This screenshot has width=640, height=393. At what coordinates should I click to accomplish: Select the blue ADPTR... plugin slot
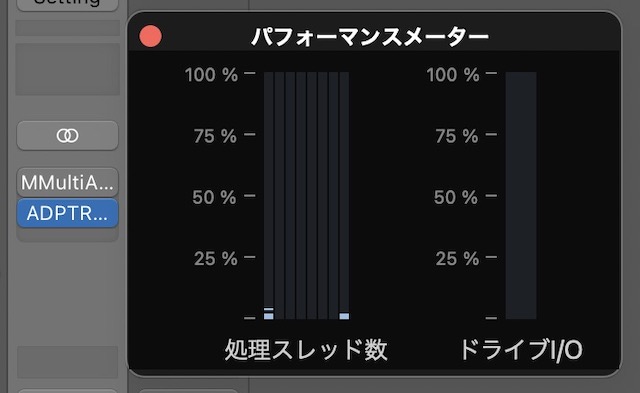67,213
